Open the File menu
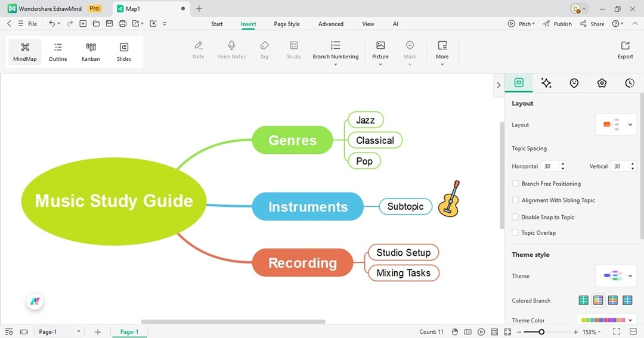 tap(32, 24)
